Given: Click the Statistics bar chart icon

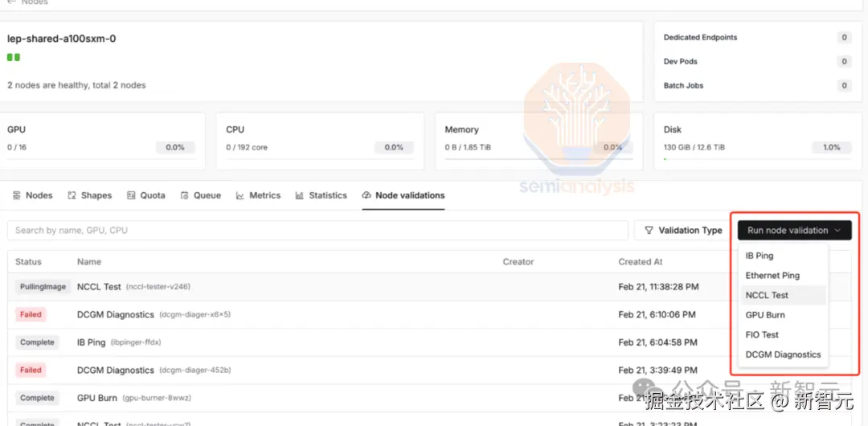Looking at the screenshot, I should point(300,195).
